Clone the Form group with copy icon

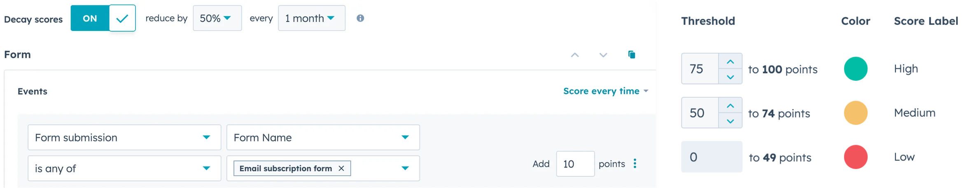(632, 54)
